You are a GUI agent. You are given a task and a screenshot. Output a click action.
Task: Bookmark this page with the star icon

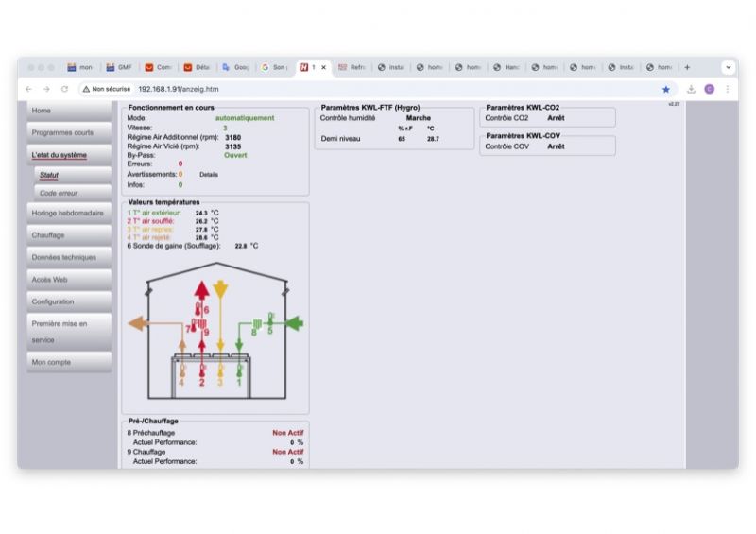coord(665,89)
